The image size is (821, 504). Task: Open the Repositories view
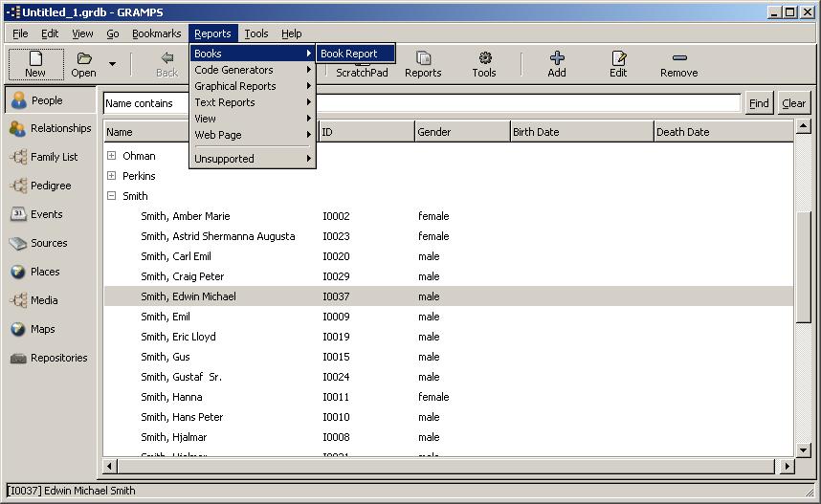pyautogui.click(x=51, y=358)
